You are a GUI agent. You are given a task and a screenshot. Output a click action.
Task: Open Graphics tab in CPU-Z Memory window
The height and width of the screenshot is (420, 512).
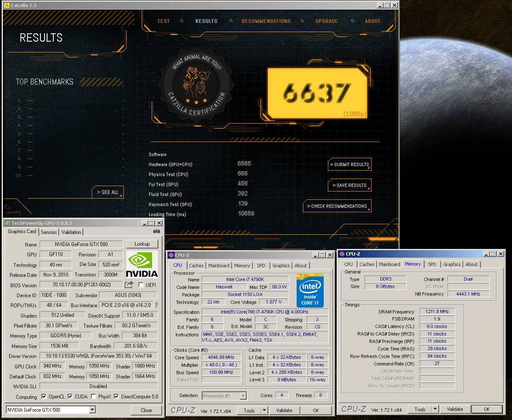coord(452,264)
